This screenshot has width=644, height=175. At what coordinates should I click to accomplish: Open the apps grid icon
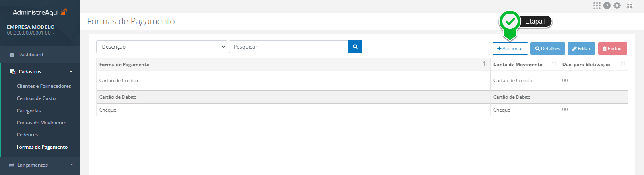[597, 6]
